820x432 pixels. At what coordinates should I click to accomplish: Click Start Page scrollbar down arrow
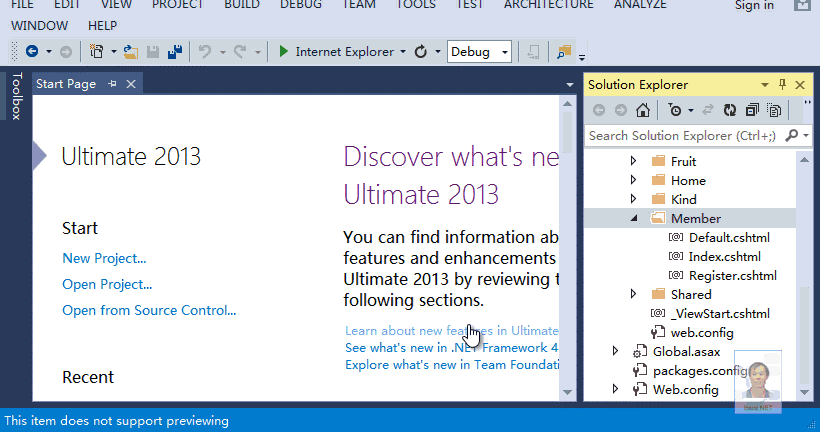tap(567, 392)
